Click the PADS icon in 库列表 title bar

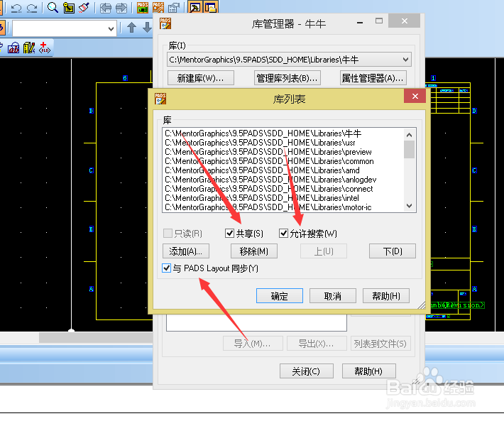160,99
